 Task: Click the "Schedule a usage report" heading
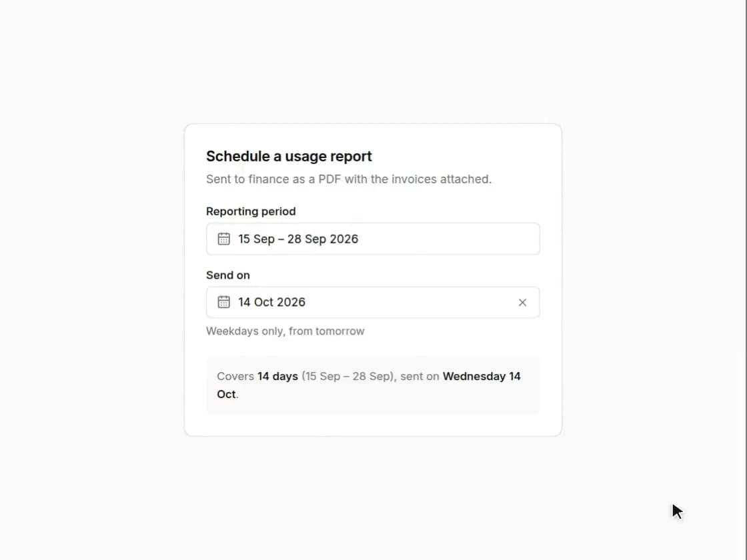point(289,156)
